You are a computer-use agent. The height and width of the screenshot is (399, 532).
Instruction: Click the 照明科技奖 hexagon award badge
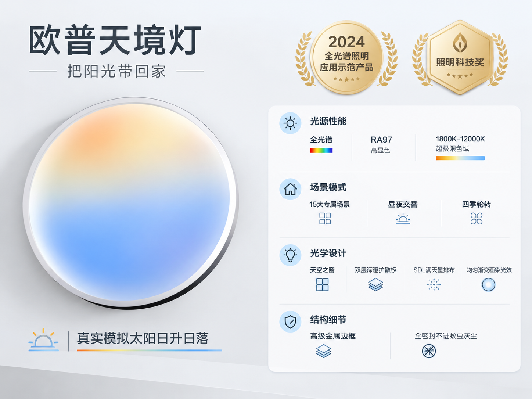tap(460, 58)
